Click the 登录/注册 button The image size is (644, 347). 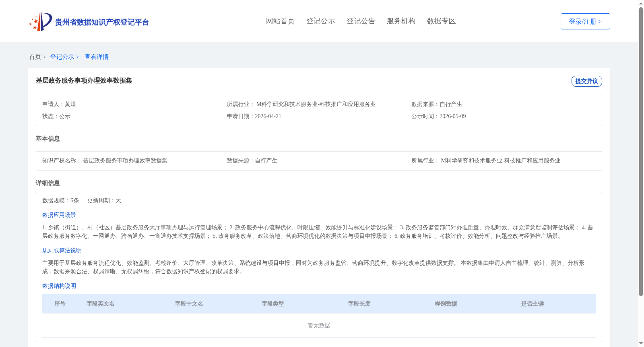pos(585,21)
